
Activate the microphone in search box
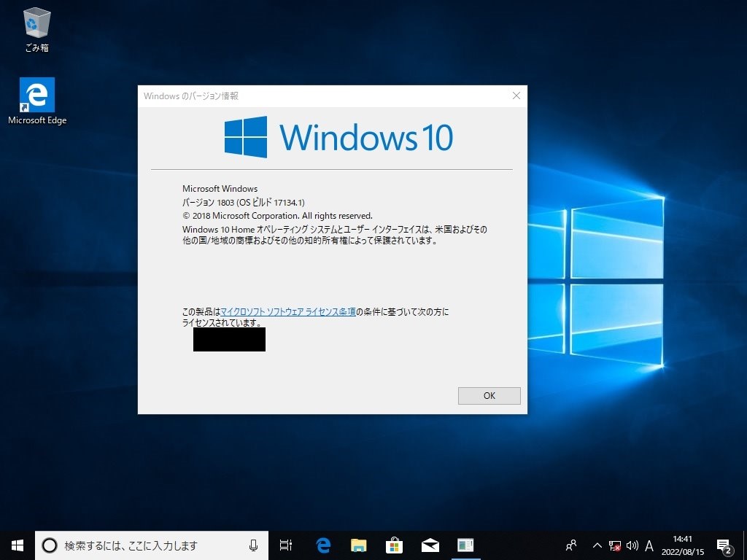pyautogui.click(x=253, y=545)
